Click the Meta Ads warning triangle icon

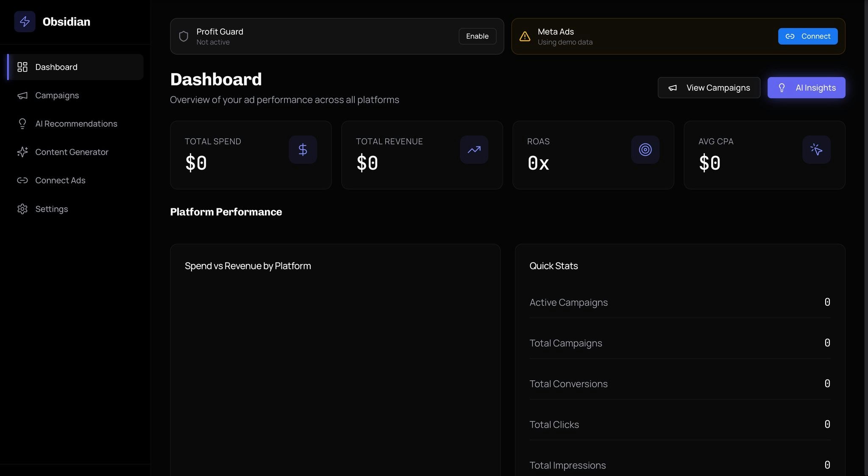tap(525, 36)
